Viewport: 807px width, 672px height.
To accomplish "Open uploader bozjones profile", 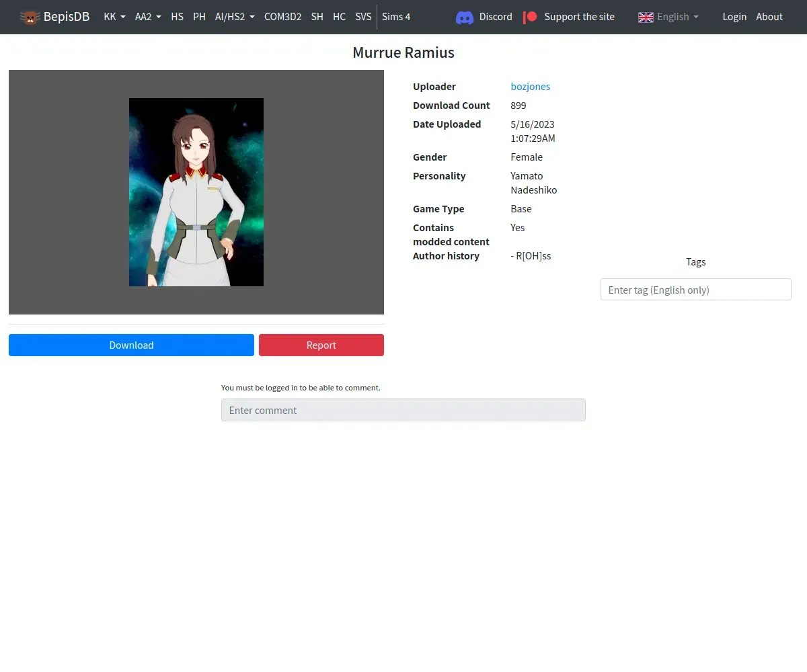I will tap(531, 87).
